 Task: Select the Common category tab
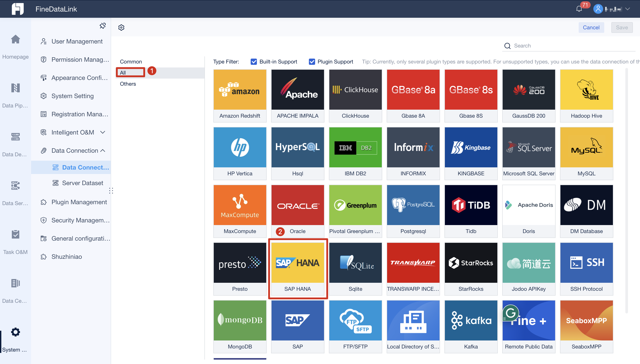[x=131, y=62]
